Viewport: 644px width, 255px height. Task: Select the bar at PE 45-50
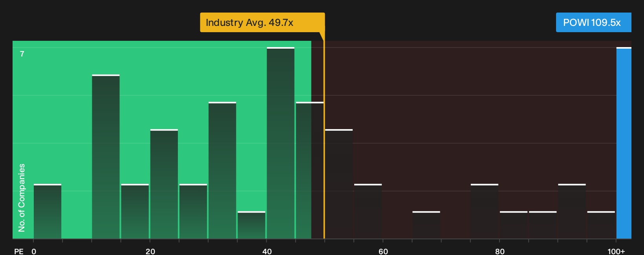click(x=310, y=170)
